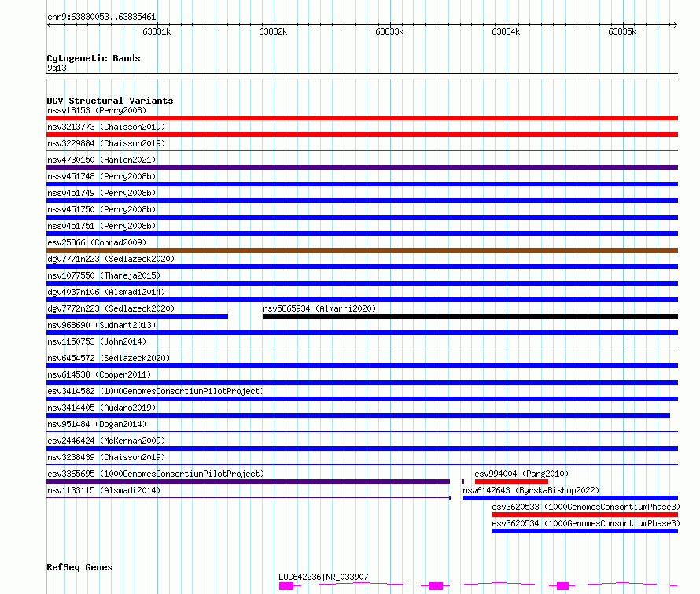Click the purple bar of nsv4730150
Image resolution: width=700 pixels, height=594 pixels.
[362, 168]
